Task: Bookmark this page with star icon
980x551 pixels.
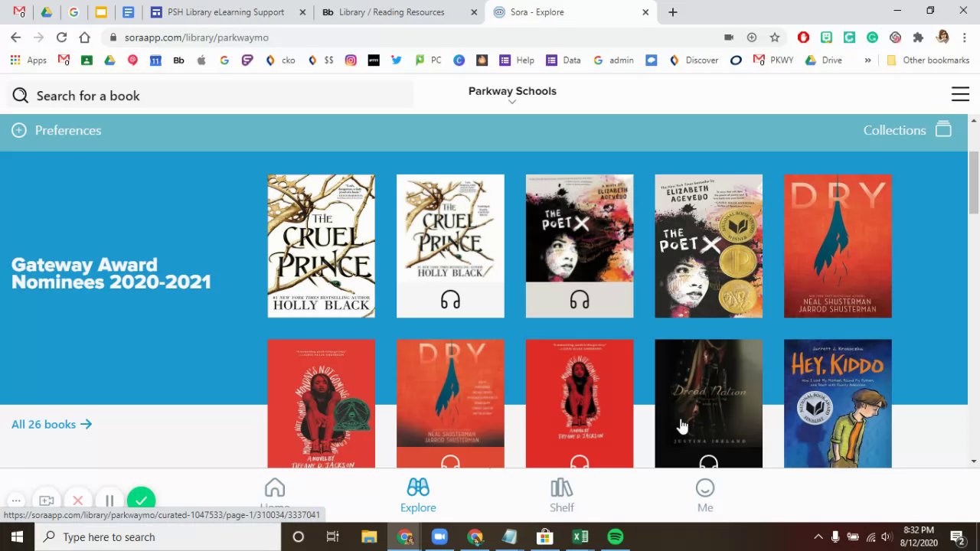Action: (x=775, y=37)
